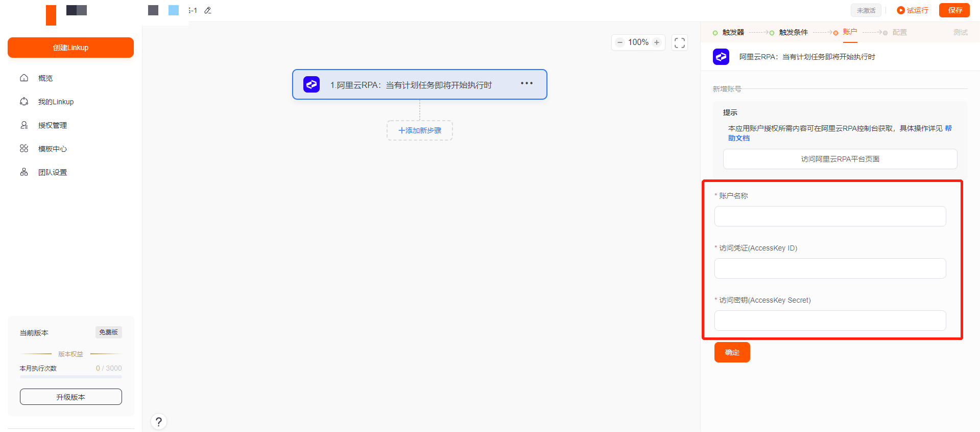Click the AccessKey Secret input field
This screenshot has width=980, height=432.
tap(830, 321)
